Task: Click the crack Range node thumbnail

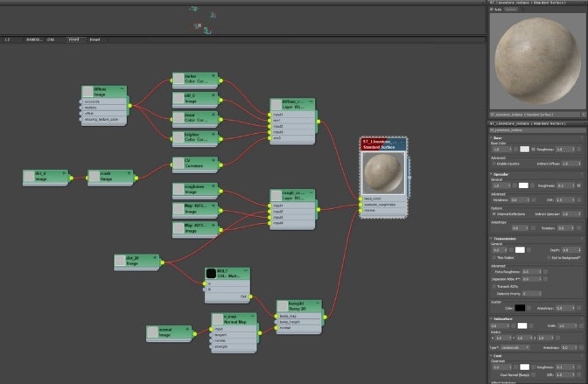Action: [x=94, y=176]
